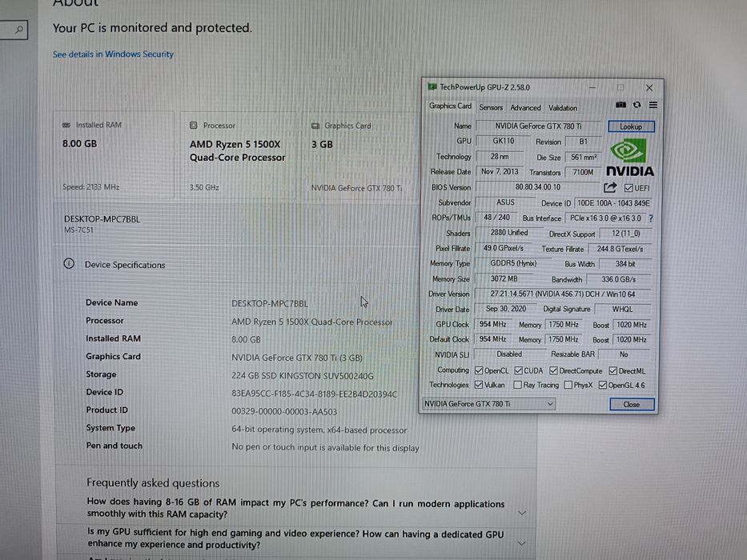The width and height of the screenshot is (747, 560).
Task: Click the Installed RAM card icon
Action: pos(66,125)
